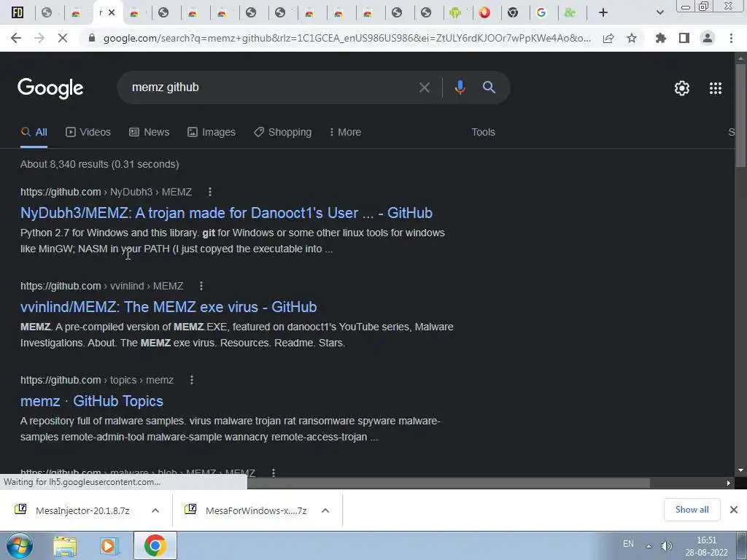This screenshot has height=560, width=747.
Task: Open memz GitHub Topics result
Action: click(92, 401)
